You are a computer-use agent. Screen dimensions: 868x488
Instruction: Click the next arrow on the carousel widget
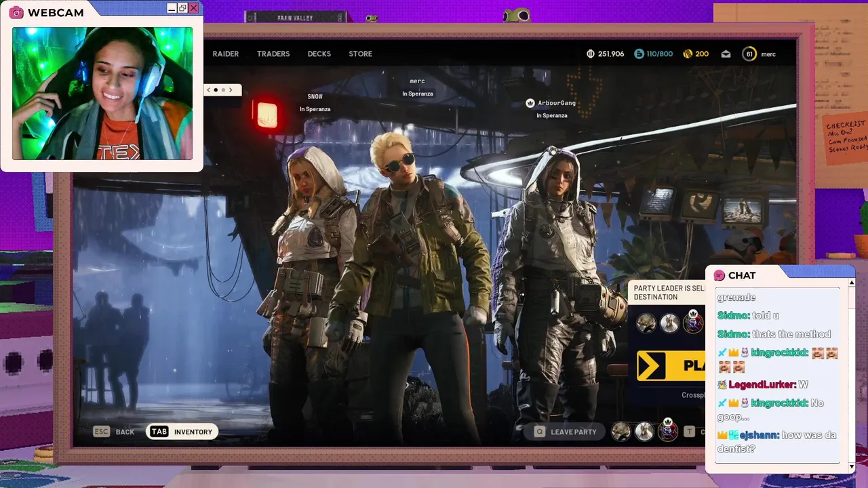coord(230,89)
